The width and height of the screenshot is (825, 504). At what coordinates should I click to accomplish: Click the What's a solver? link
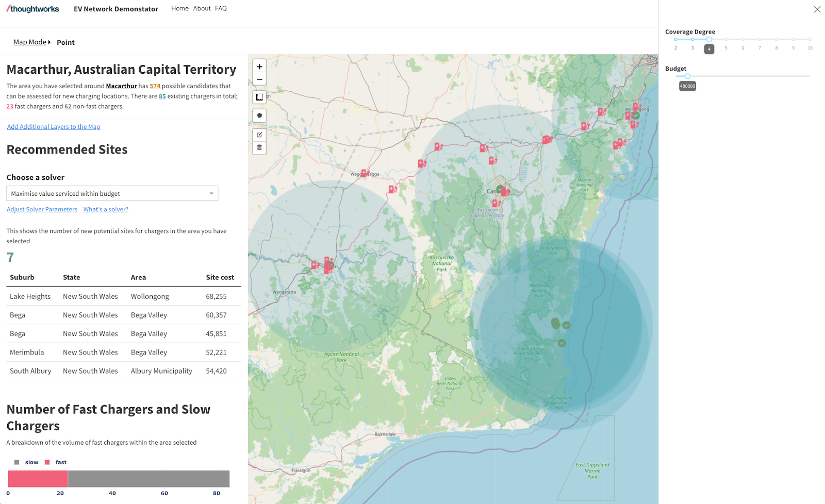point(106,209)
